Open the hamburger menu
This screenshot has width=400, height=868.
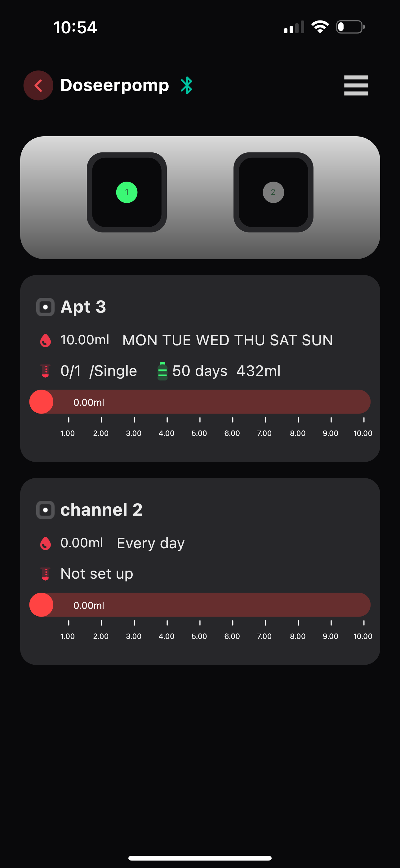coord(356,85)
